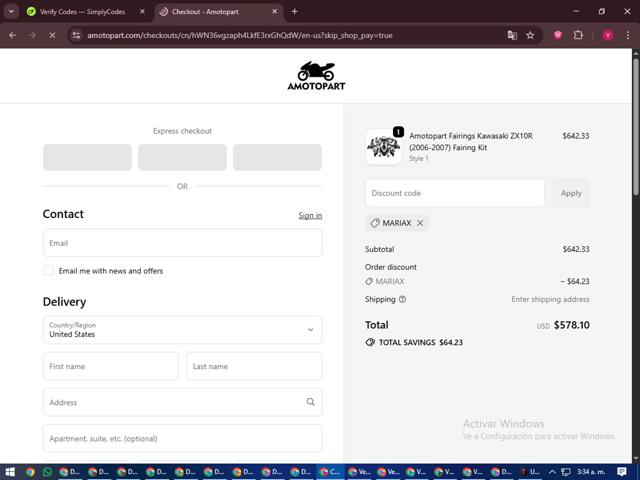Click the address search magnifier icon
The width and height of the screenshot is (640, 480).
(x=311, y=402)
